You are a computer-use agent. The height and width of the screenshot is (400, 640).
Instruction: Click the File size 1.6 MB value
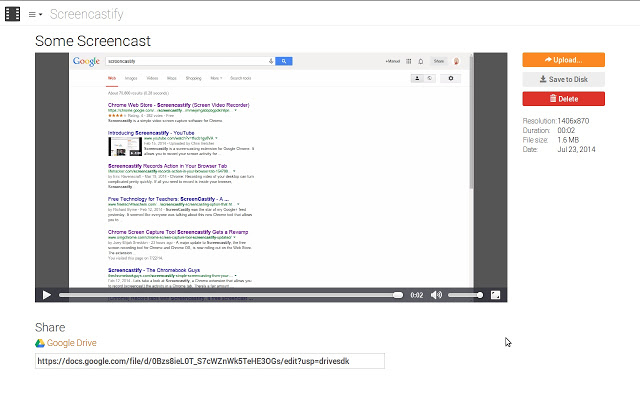coord(568,140)
